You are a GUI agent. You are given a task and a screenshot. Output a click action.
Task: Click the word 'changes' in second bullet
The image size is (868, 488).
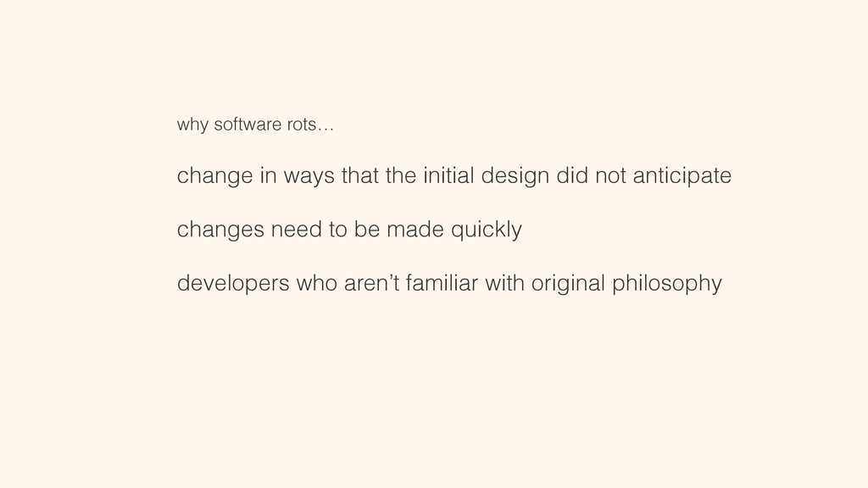(220, 230)
